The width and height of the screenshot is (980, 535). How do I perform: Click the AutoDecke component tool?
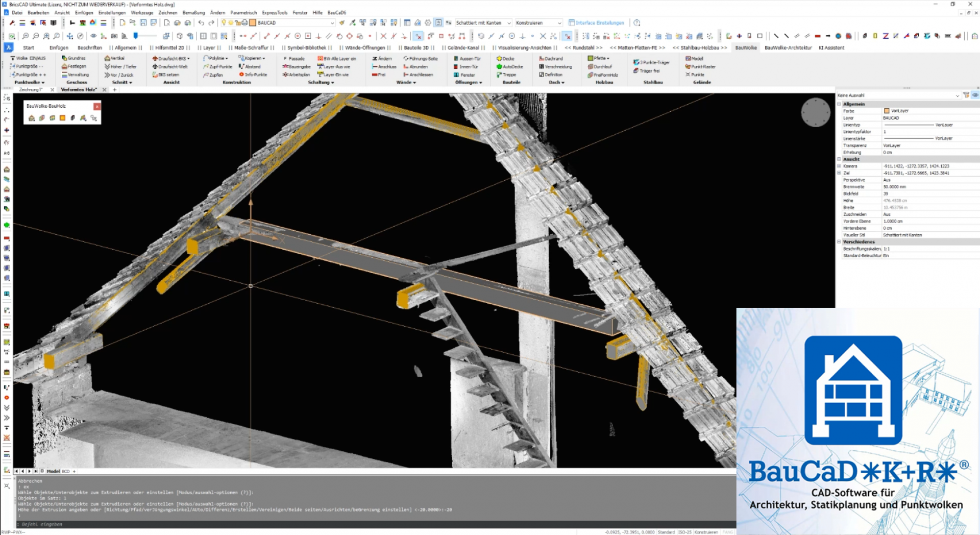point(509,66)
